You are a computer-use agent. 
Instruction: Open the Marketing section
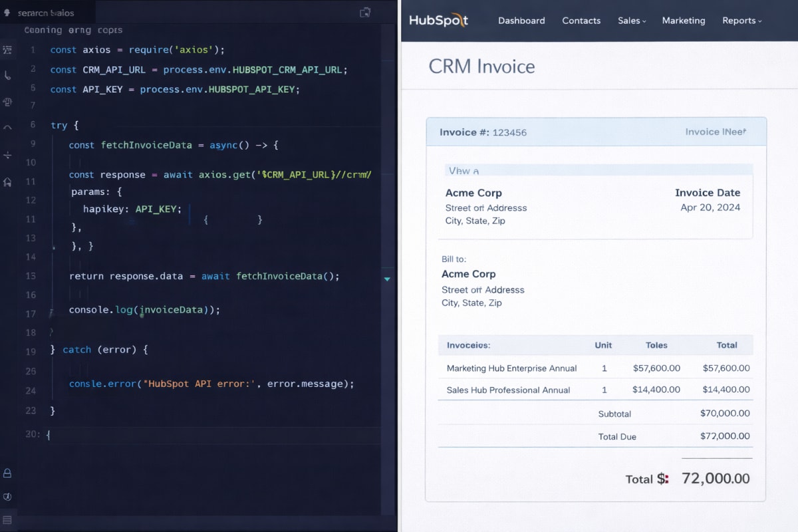[684, 21]
